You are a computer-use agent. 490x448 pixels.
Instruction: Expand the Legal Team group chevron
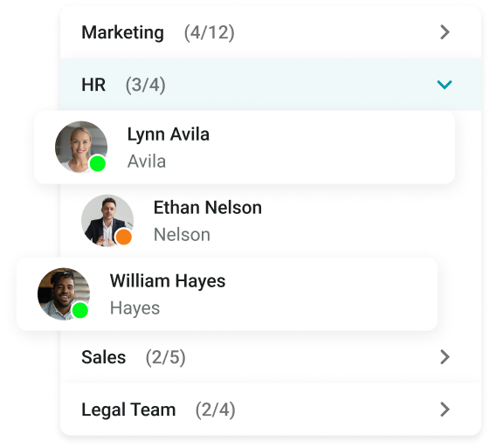click(x=445, y=410)
